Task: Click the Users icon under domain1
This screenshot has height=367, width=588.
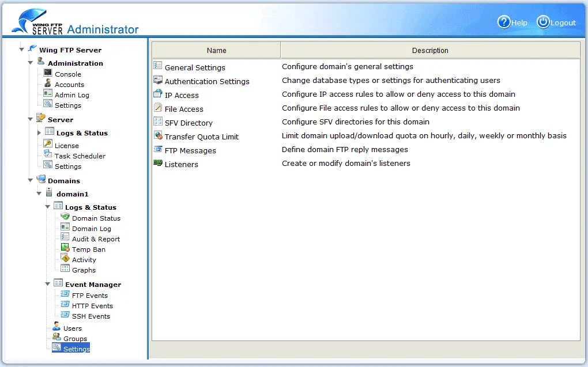Action: point(56,326)
